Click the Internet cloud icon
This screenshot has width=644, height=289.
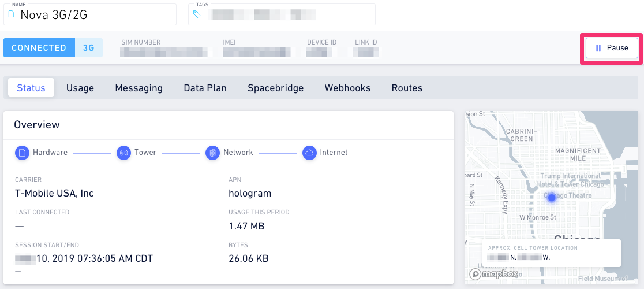pos(309,153)
